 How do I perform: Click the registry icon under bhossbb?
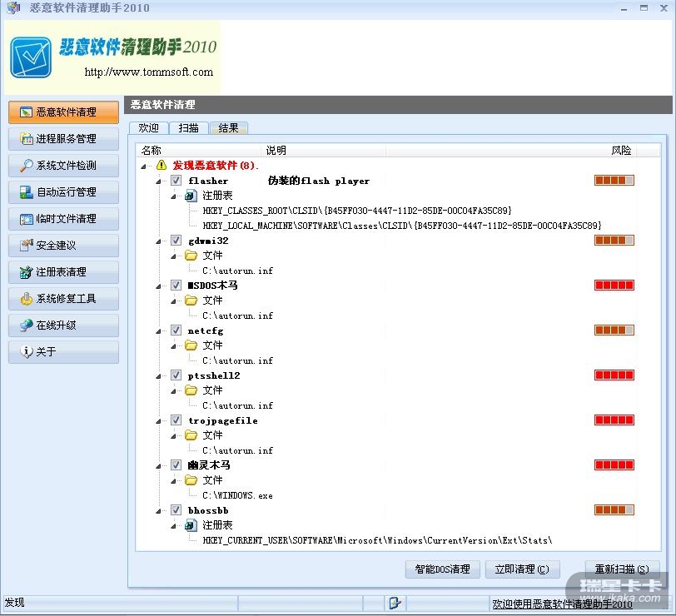pos(191,525)
